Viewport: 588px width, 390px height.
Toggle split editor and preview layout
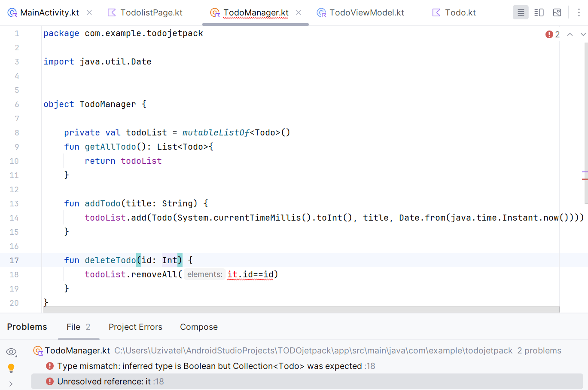click(x=539, y=12)
